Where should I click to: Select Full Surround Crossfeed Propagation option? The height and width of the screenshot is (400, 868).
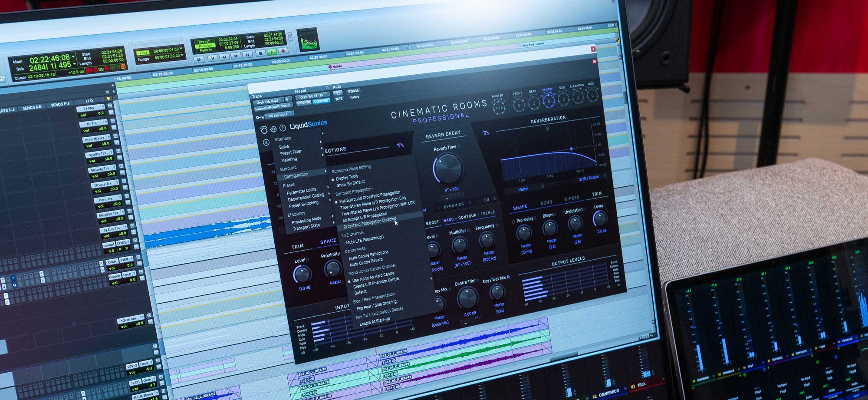pos(370,197)
